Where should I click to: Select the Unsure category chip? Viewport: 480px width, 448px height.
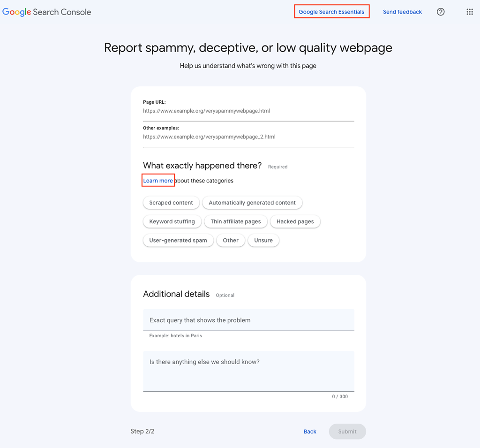(263, 240)
